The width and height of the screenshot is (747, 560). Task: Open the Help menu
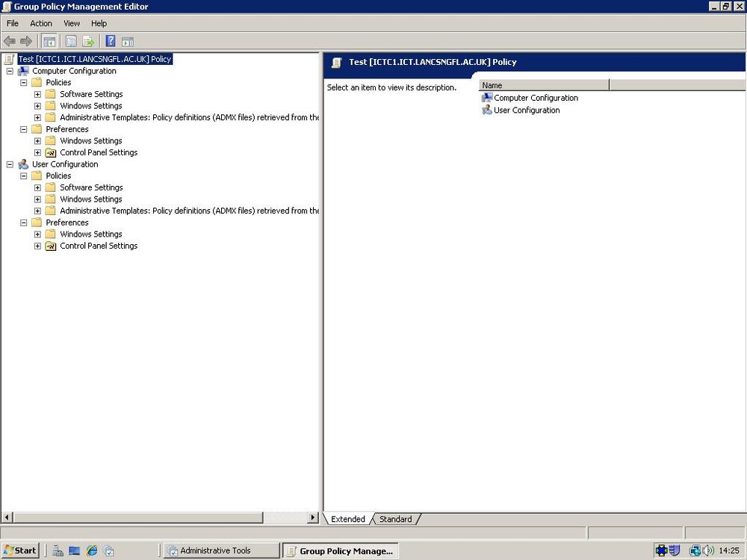99,23
